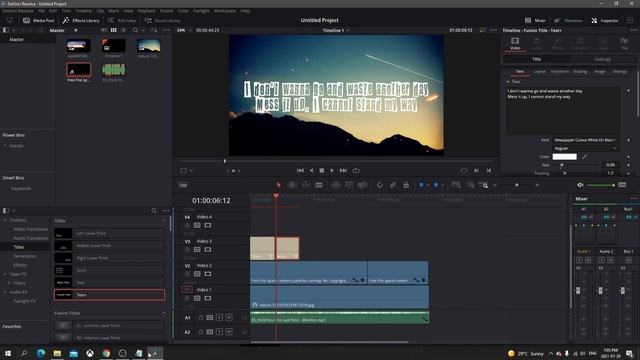
Task: Toggle the Position Lock padlock icon in toolbar
Action: click(x=406, y=185)
